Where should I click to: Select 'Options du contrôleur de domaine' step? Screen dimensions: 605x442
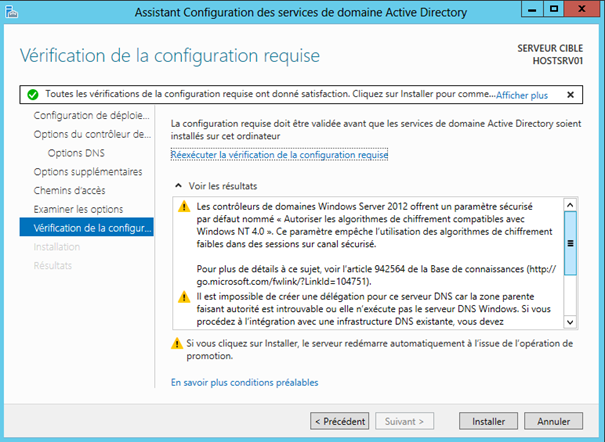pyautogui.click(x=91, y=134)
